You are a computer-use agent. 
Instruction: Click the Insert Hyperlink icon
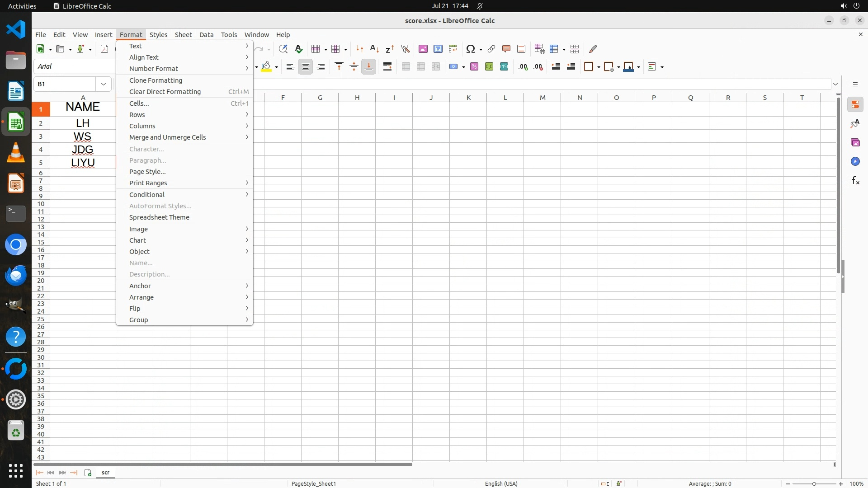point(491,49)
